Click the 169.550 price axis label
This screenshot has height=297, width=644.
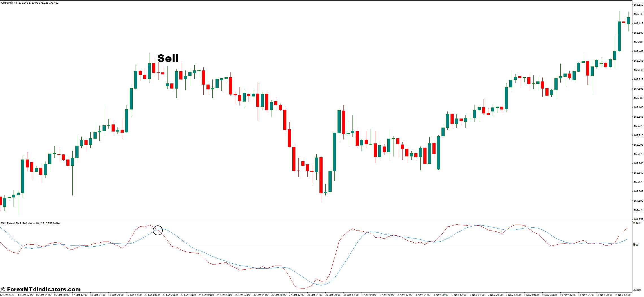(638, 5)
